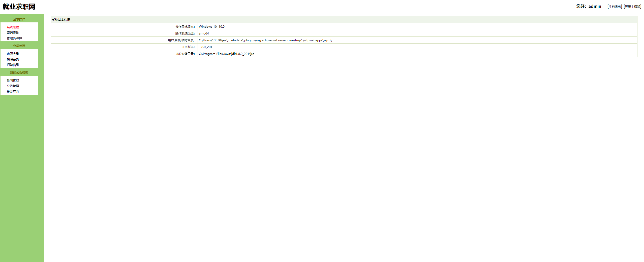Viewport: 644px width, 262px height.
Task: Click the 会员管理 section header
Action: (x=19, y=46)
